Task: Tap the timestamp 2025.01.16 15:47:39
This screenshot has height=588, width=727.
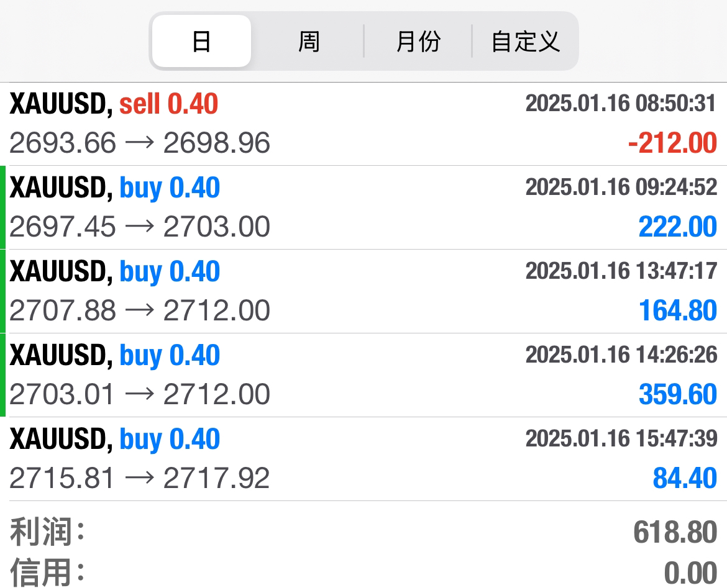Action: click(621, 438)
